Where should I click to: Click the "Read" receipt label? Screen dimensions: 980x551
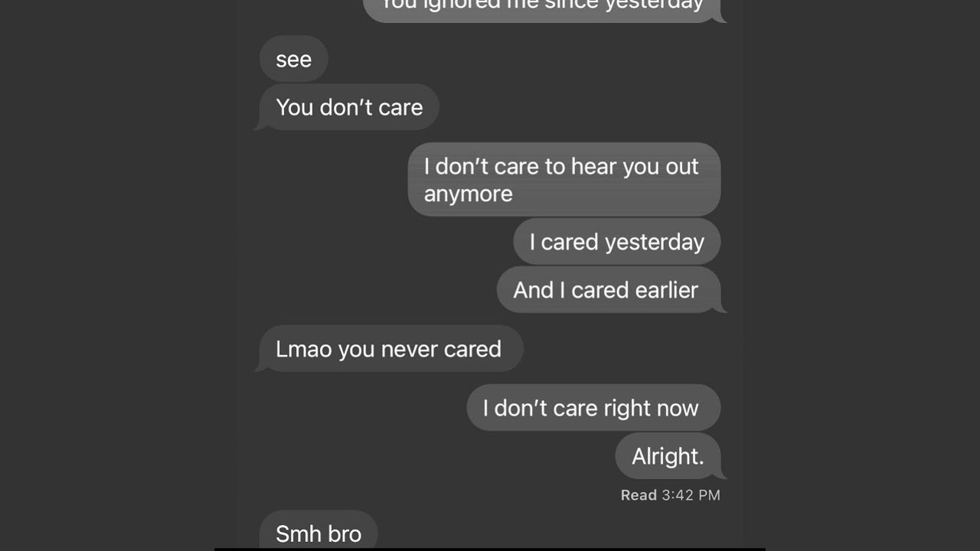pyautogui.click(x=639, y=495)
